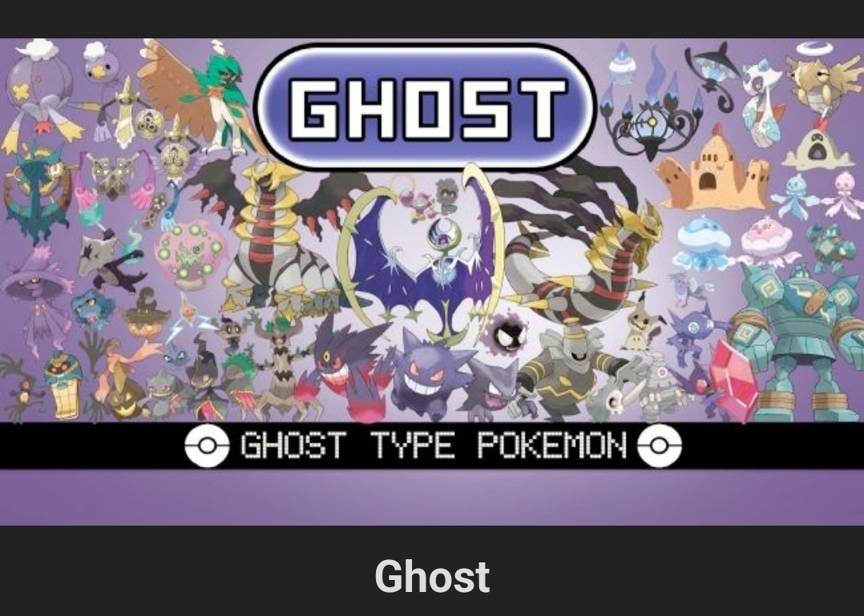Click the GHOST TYPE POKEMON banner text
864x616 pixels.
point(434,445)
